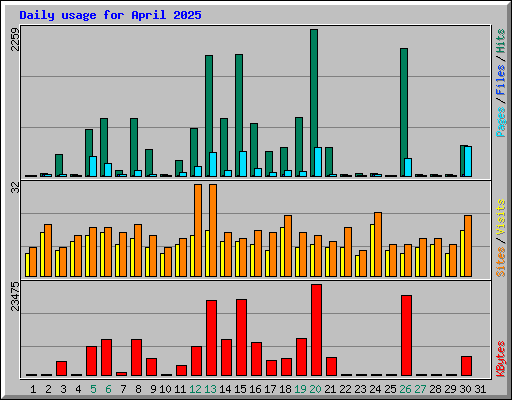Select the orange visits bar for day 24
The height and width of the screenshot is (400, 512).
point(378,244)
